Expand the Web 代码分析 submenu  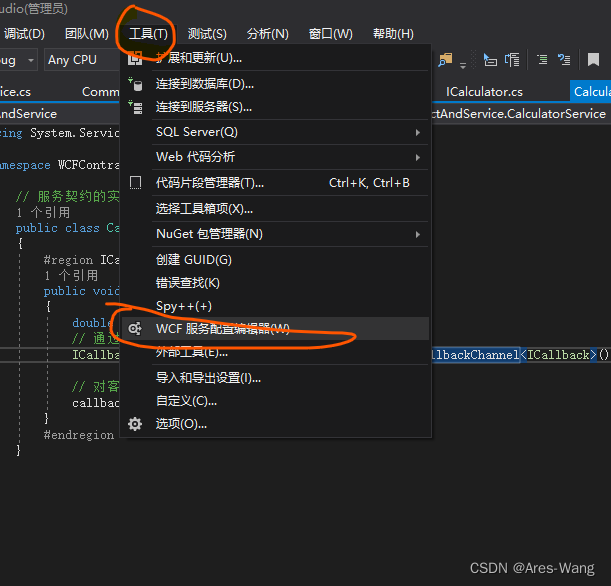coord(275,157)
